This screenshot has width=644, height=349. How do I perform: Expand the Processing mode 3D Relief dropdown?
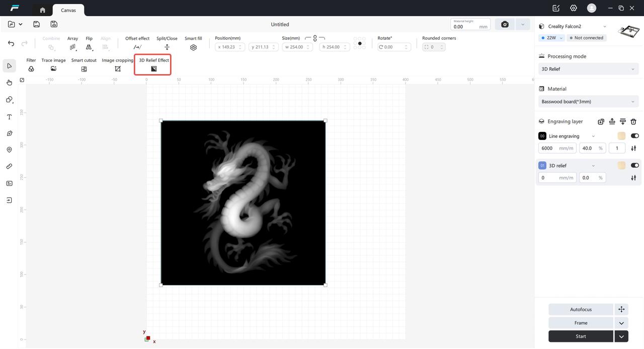pos(588,69)
